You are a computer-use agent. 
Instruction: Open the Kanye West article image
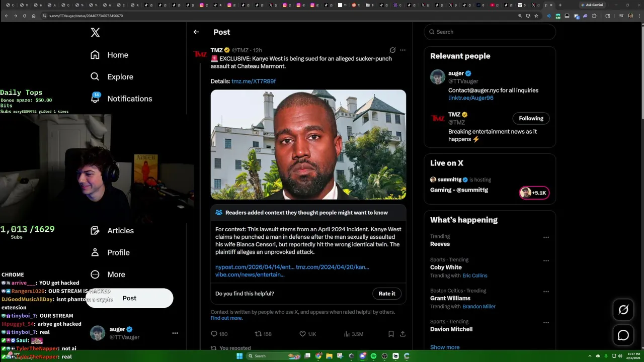(x=308, y=145)
